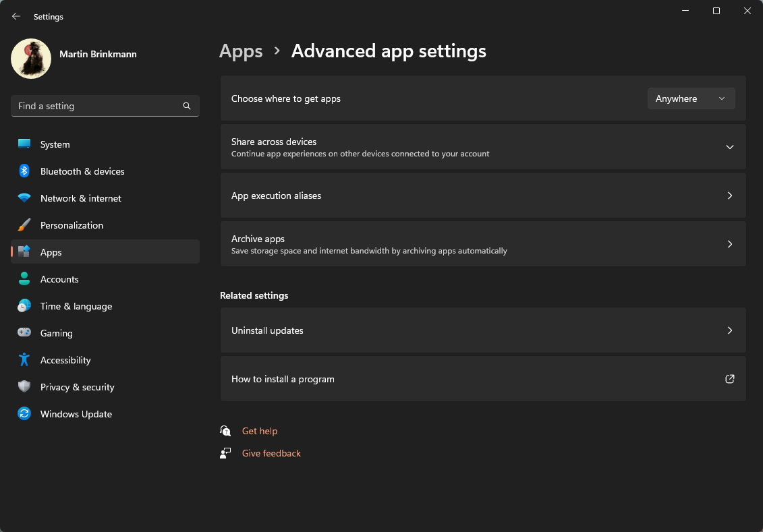Click inside the Find a setting field
The image size is (763, 532).
[x=94, y=106]
